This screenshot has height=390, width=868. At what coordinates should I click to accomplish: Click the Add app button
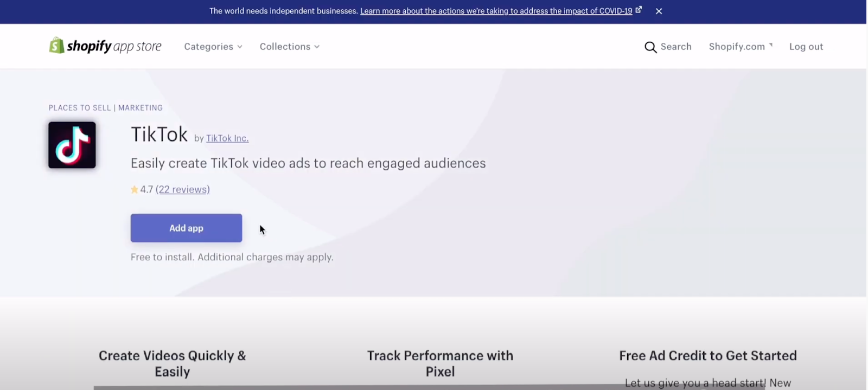pos(186,228)
